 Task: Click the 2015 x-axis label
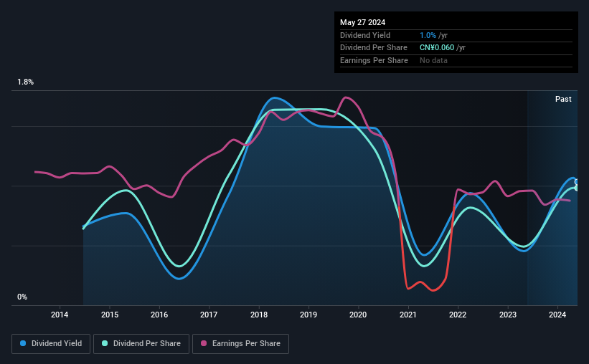tap(110, 315)
